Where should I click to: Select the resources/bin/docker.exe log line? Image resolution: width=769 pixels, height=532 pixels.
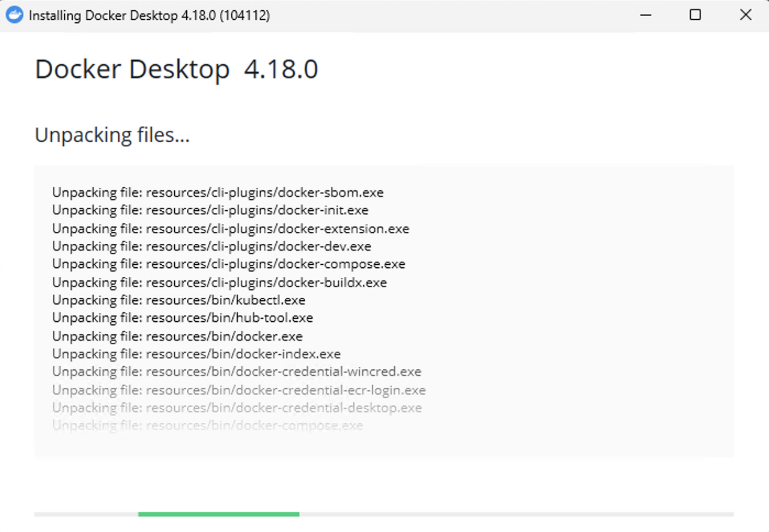[177, 336]
